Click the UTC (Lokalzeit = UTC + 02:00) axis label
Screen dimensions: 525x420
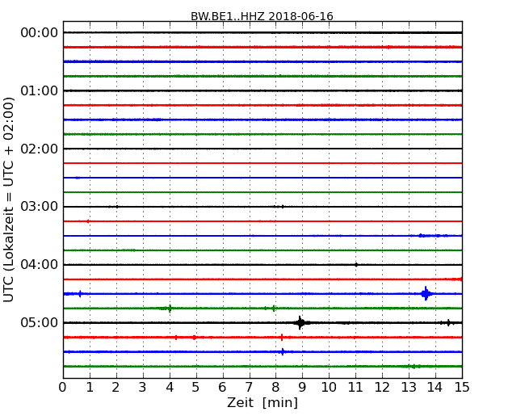[9, 199]
